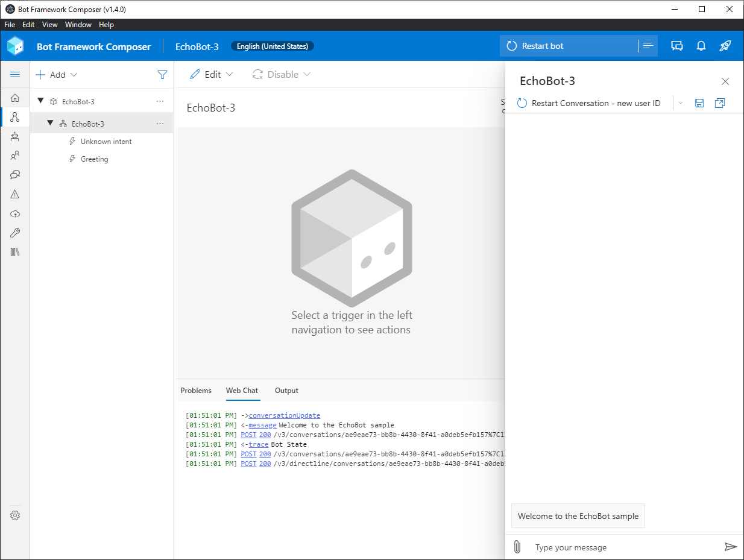Expand the hamburger navigation menu

point(15,75)
